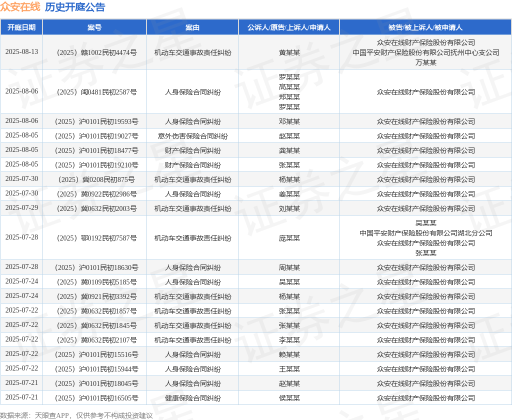Click case number （2025）沪0101民初19027号
Screen dimensions: 512x420
point(96,136)
